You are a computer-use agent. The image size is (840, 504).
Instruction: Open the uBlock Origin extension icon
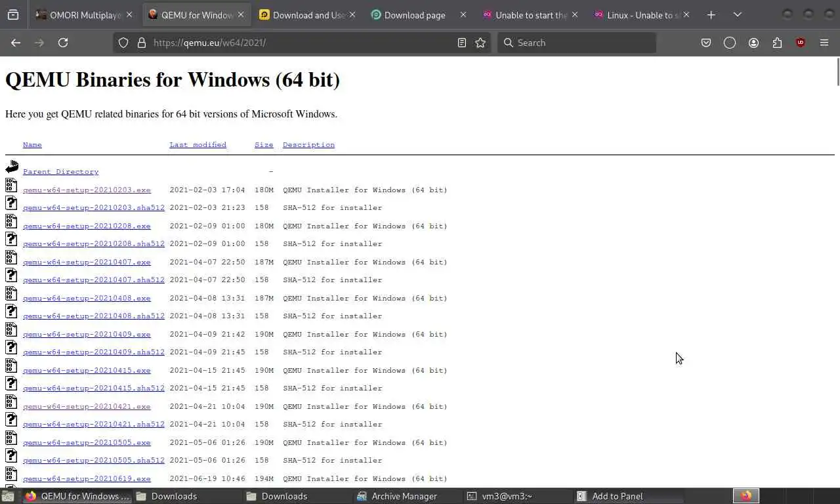pos(800,43)
